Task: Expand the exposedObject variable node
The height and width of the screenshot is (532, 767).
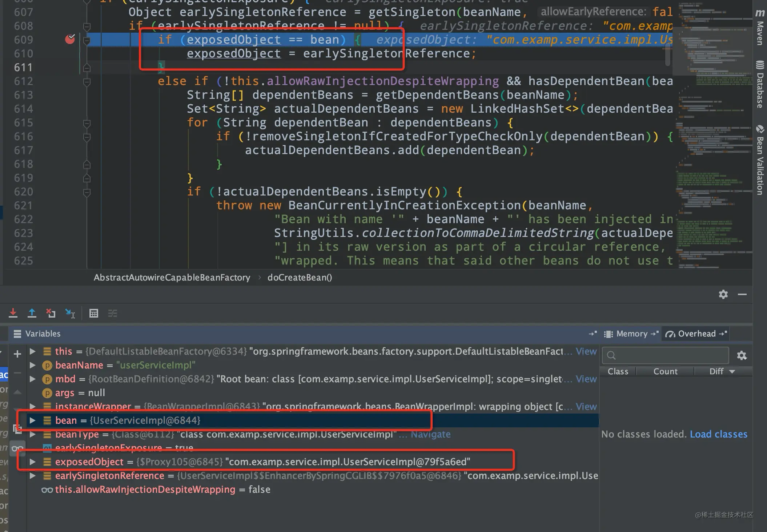Action: (33, 462)
